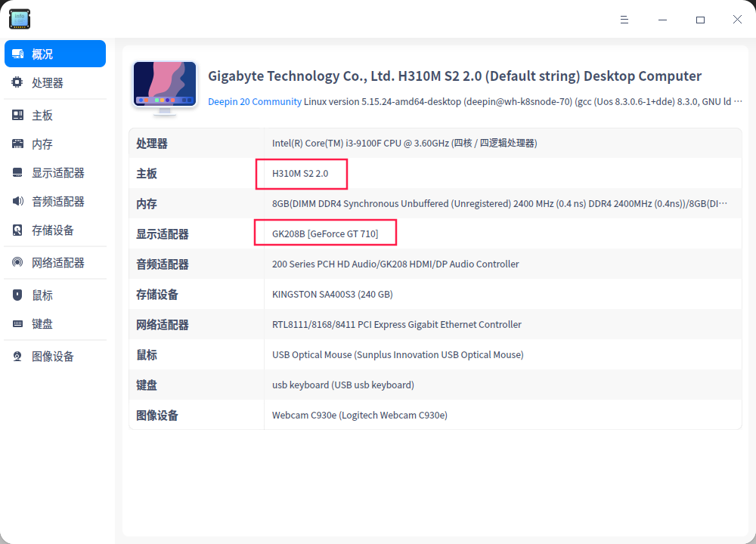
Task: Click the 主板 row label in table
Action: click(x=147, y=174)
